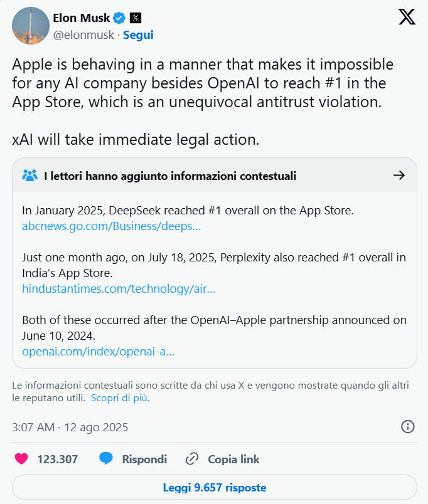The height and width of the screenshot is (504, 428).
Task: Click the community notes people icon
Action: [x=29, y=176]
